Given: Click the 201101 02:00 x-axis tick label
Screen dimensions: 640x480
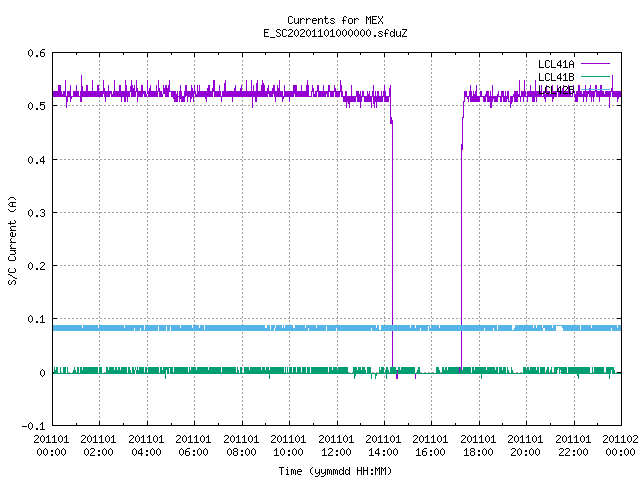Looking at the screenshot, I should 98,446.
